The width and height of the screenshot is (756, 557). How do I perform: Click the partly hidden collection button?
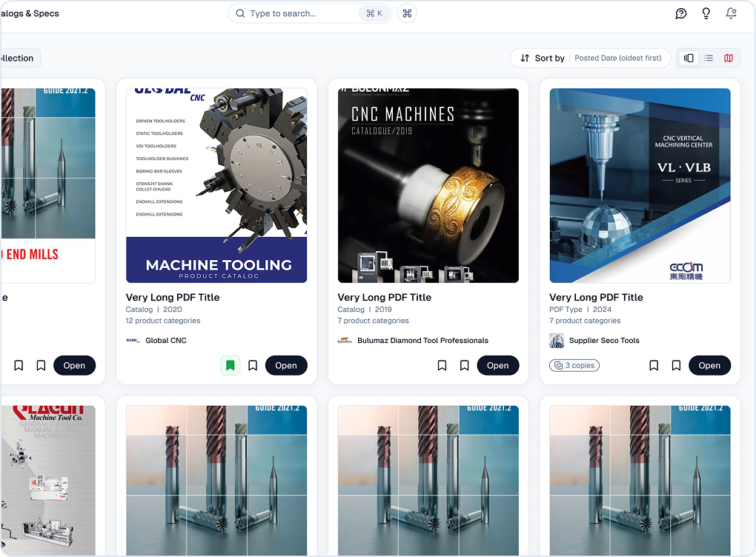coord(20,59)
